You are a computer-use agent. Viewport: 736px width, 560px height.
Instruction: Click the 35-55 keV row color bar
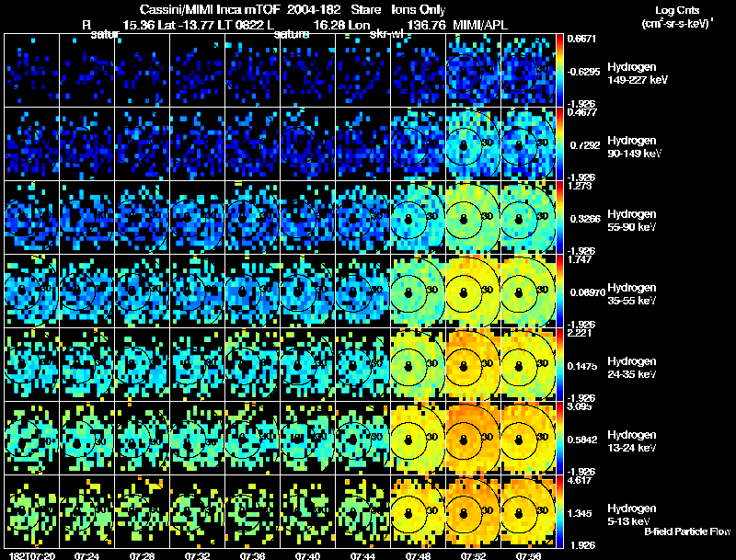point(559,291)
